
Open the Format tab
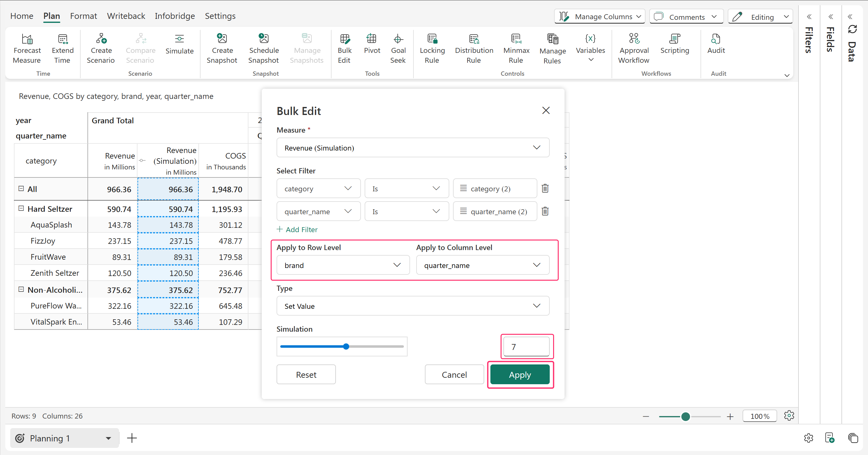(83, 16)
